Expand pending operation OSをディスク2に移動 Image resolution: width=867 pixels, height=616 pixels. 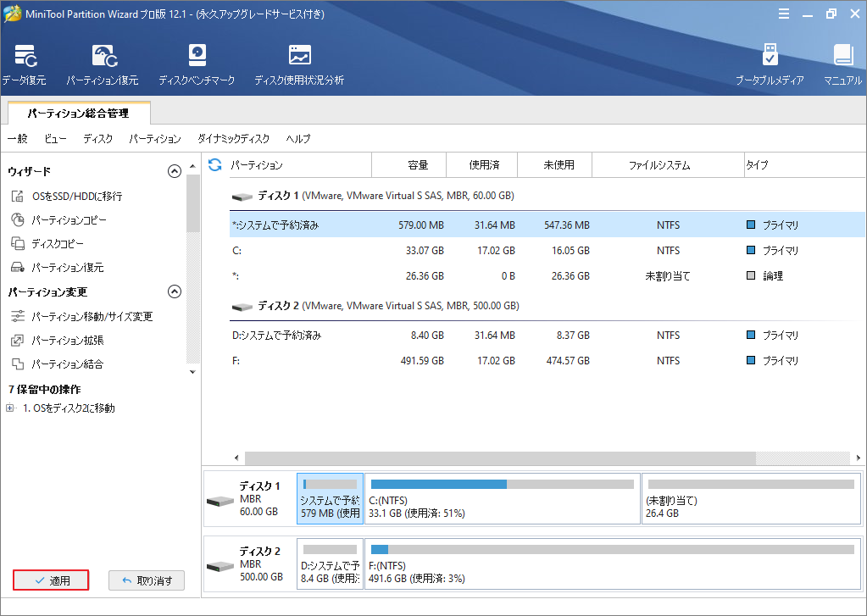click(x=9, y=408)
